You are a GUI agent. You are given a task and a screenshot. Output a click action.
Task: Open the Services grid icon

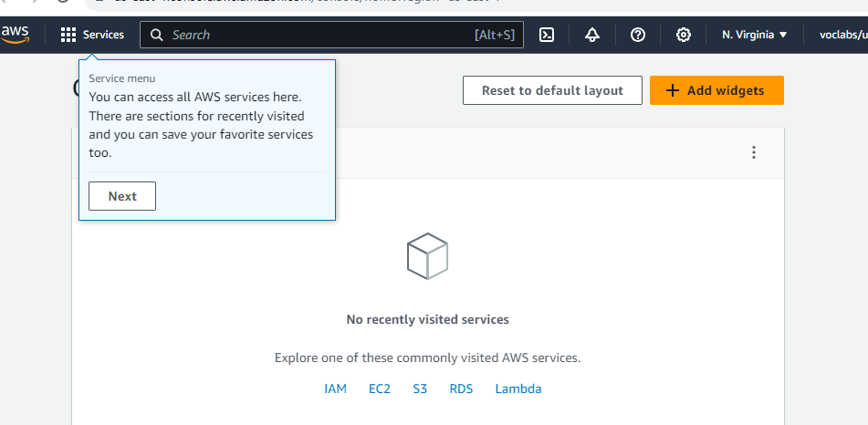point(68,35)
